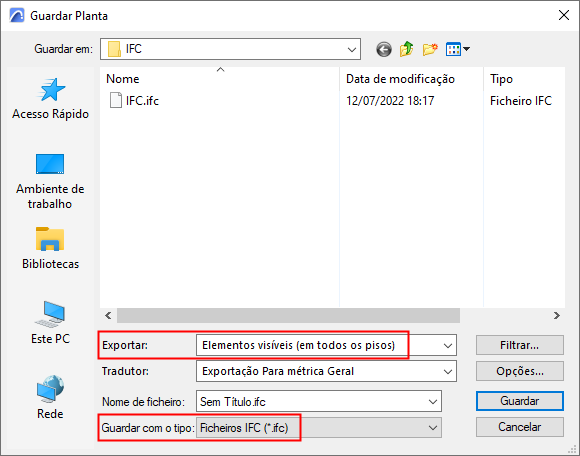Click the Cancelar button
Screen dimensions: 580x456
[x=520, y=427]
